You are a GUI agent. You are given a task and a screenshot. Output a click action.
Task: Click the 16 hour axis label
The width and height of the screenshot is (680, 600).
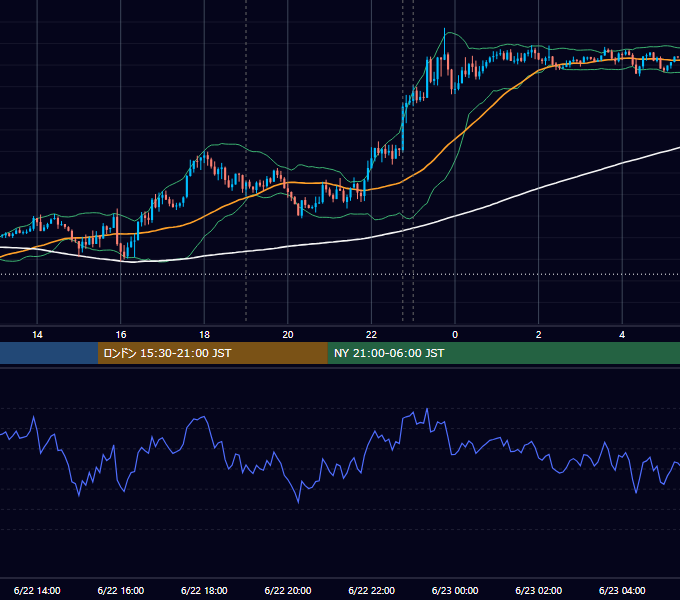pyautogui.click(x=121, y=335)
